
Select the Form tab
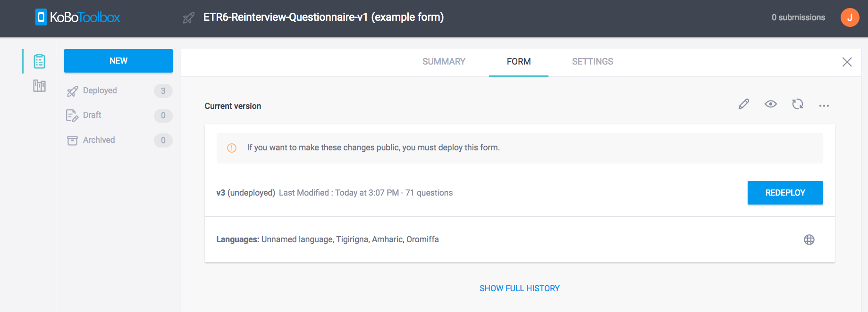[x=519, y=62]
